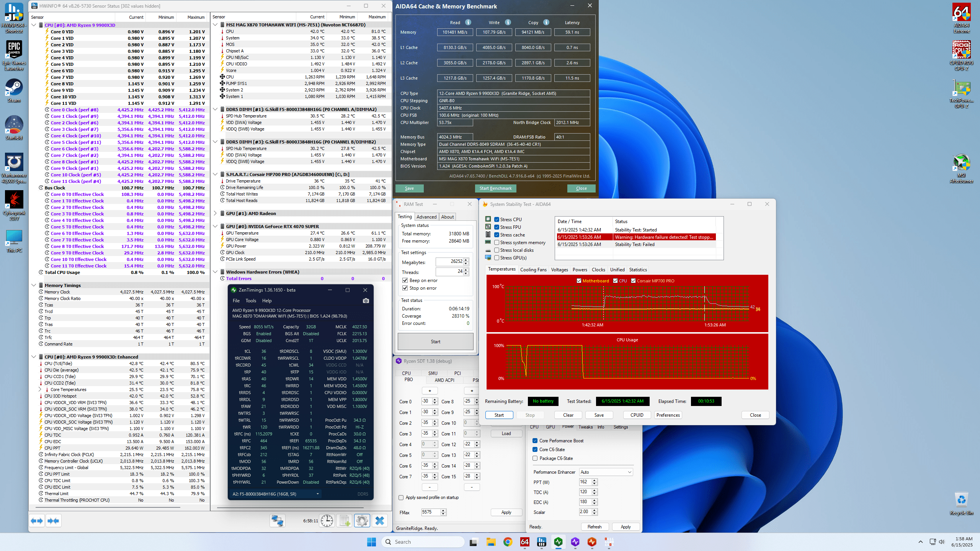Click Start Benchmark button
Screen dimensions: 980x551
click(x=495, y=188)
